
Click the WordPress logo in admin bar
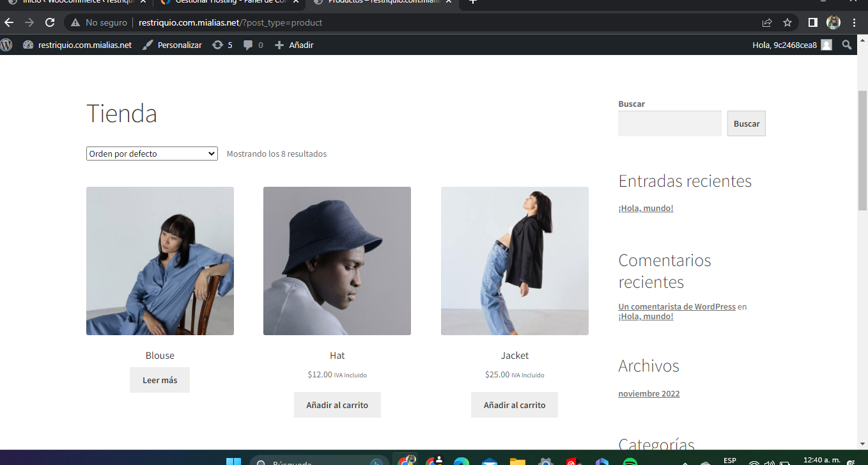(6, 45)
